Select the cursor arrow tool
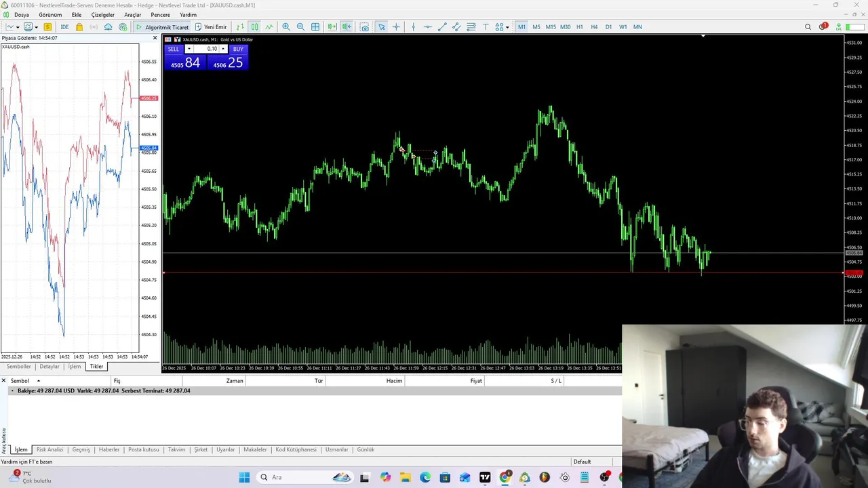 tap(382, 27)
